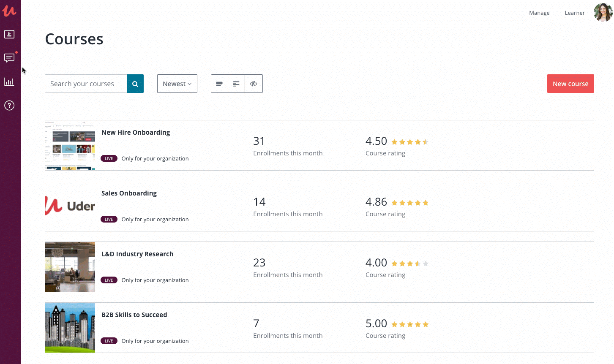Toggle LIVE badge on B2B Skills to Succeed
614x364 pixels.
[109, 341]
